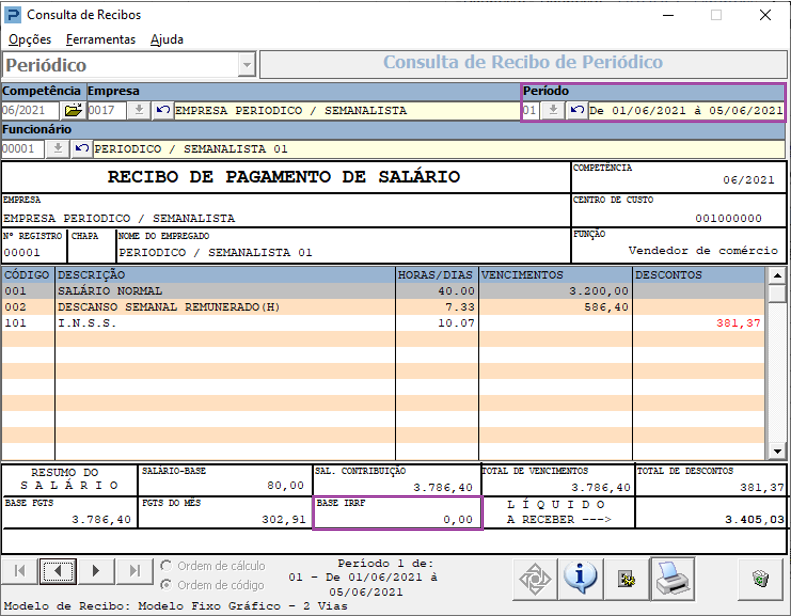This screenshot has height=616, width=793.
Task: Click the Funcionário undo arrow icon
Action: tap(81, 149)
